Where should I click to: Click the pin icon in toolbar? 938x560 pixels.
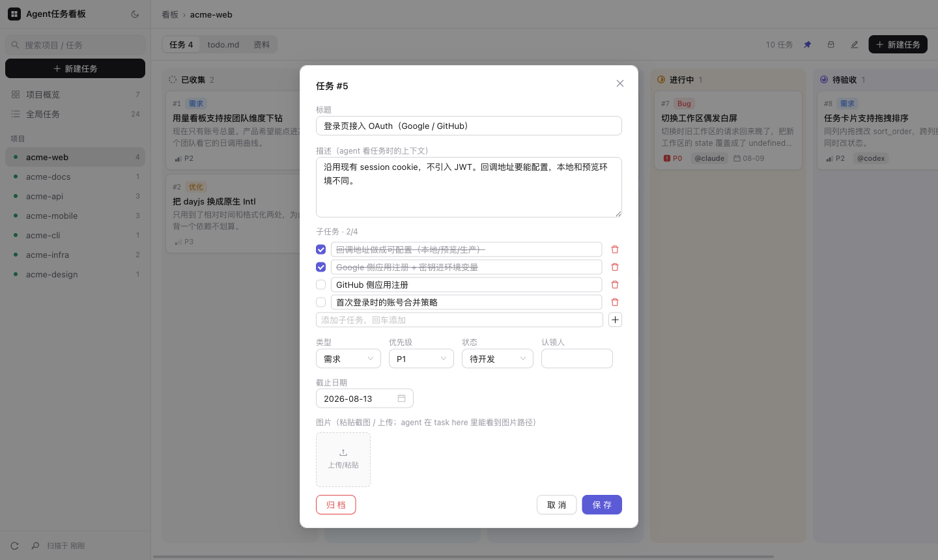[807, 44]
